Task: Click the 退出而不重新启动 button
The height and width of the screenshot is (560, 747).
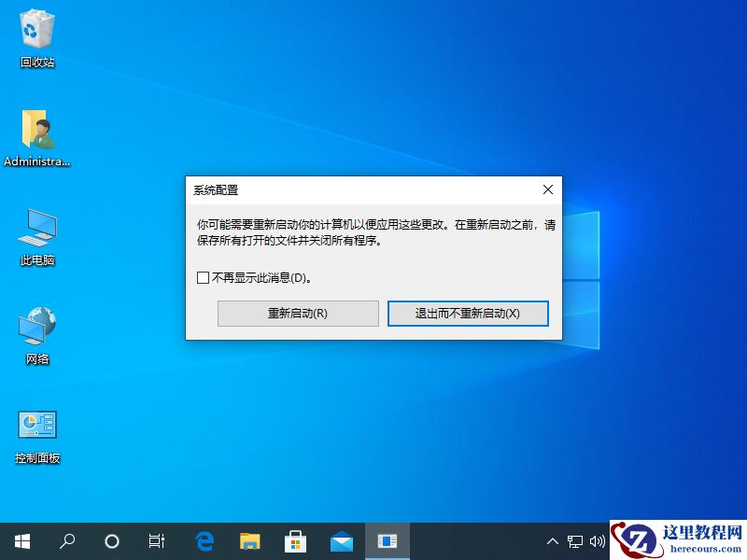Action: (x=467, y=314)
